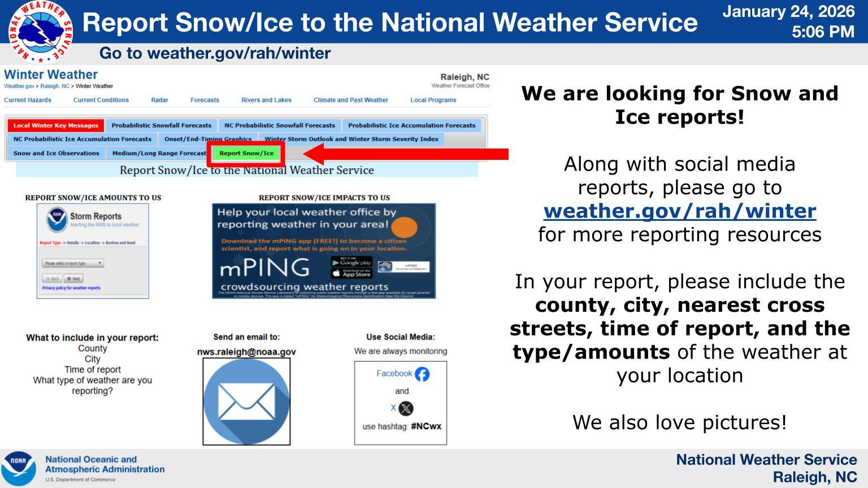This screenshot has width=868, height=488.
Task: Click the Next button in Storm Reports
Action: pos(73,278)
